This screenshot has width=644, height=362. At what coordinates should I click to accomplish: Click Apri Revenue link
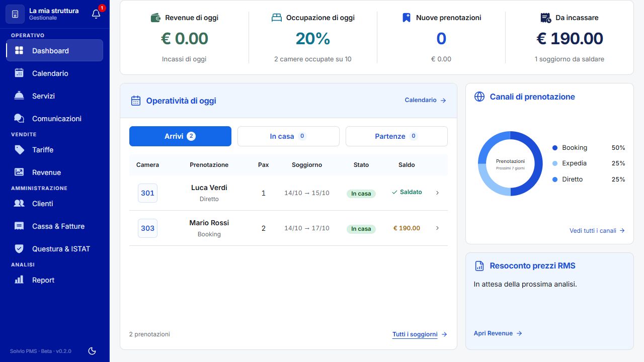click(x=498, y=333)
